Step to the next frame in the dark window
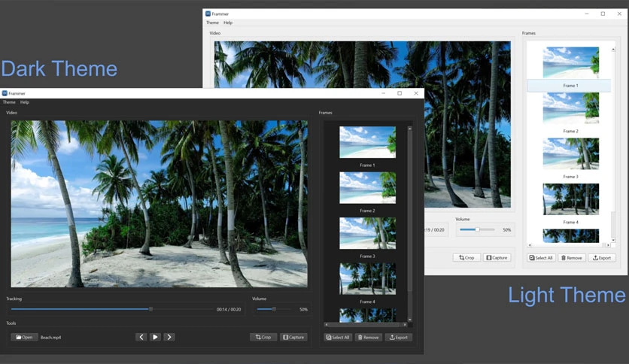This screenshot has width=629, height=364. pos(169,337)
